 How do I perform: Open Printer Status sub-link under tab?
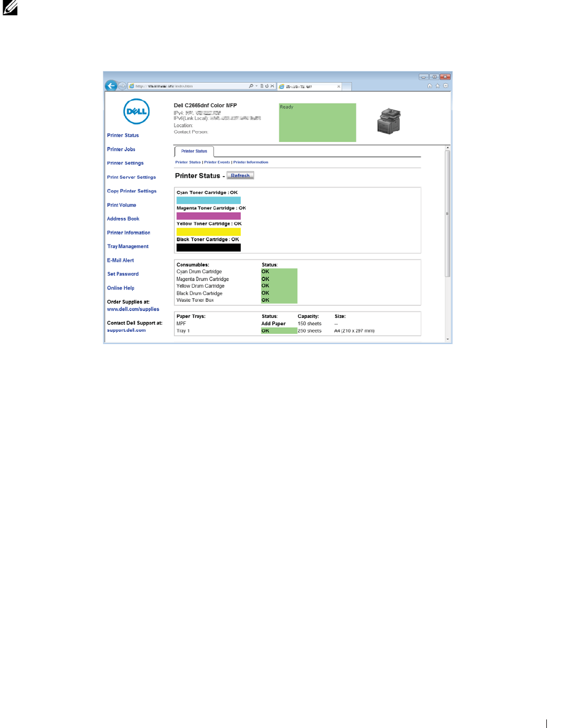point(188,162)
